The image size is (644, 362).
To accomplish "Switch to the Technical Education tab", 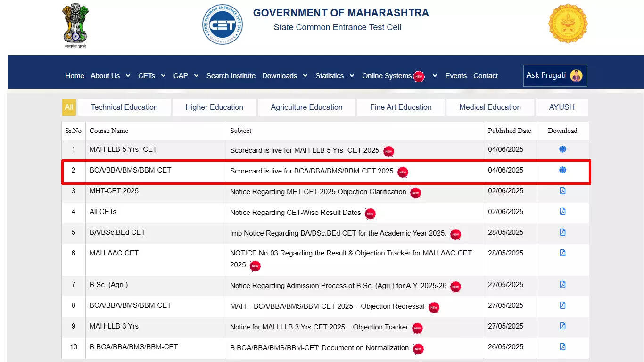I will pyautogui.click(x=124, y=107).
